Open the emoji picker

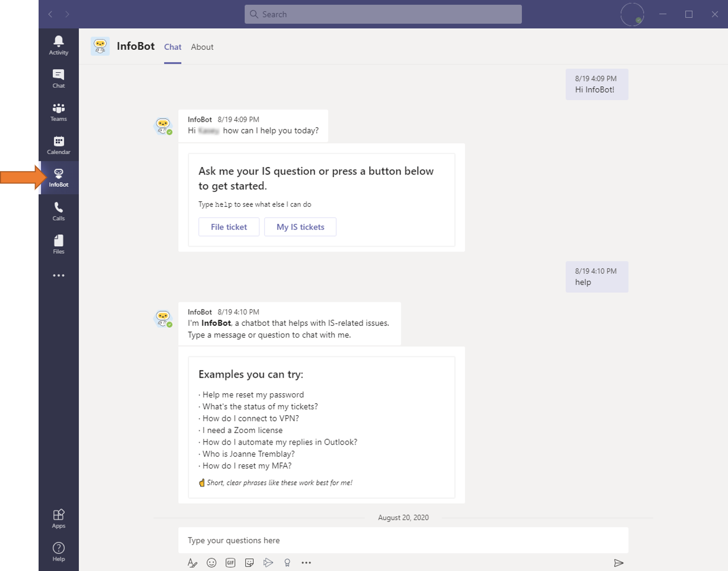[x=212, y=563]
